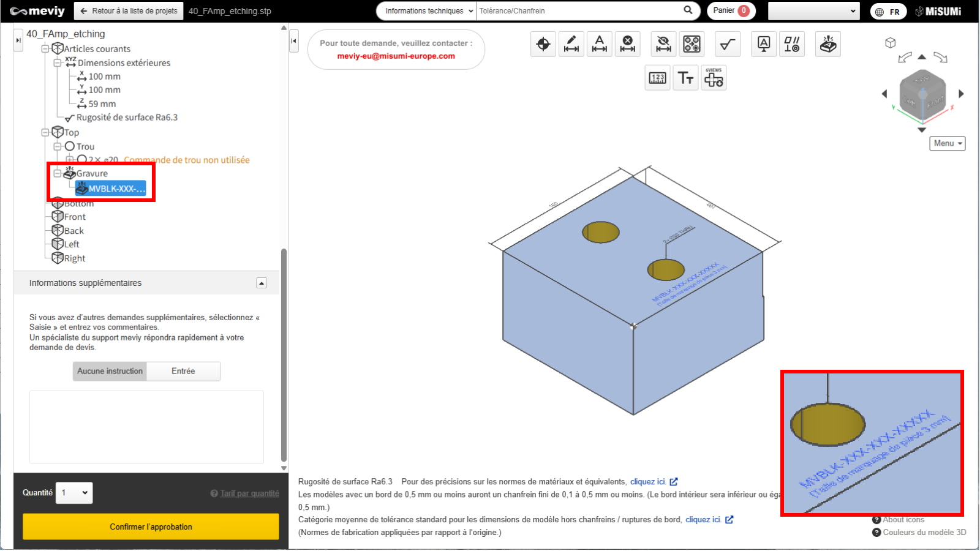The width and height of the screenshot is (980, 551).
Task: Select the Front face in tree
Action: pos(75,217)
